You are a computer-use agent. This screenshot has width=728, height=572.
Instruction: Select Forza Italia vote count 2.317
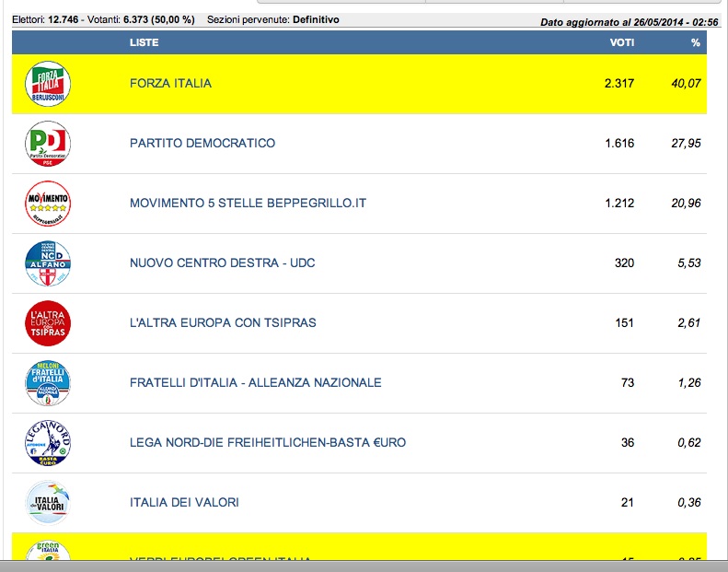pos(619,83)
